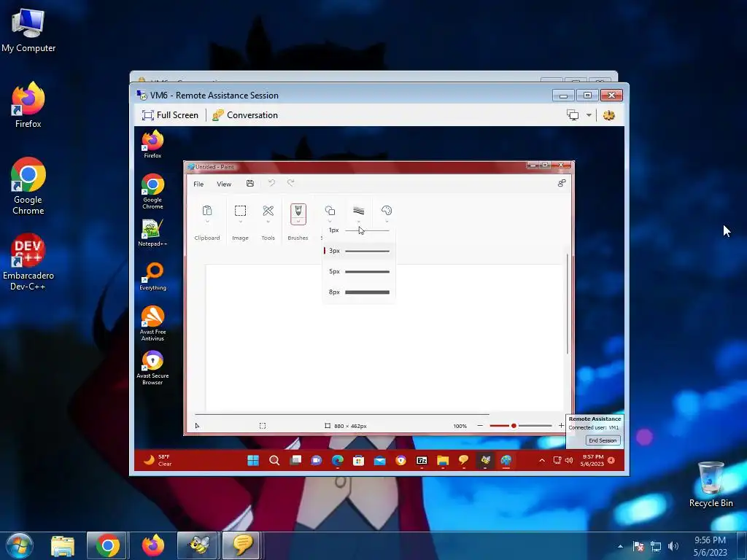Open Avast Secure Browser on remote desktop
Screen dimensions: 747x560
(x=152, y=367)
